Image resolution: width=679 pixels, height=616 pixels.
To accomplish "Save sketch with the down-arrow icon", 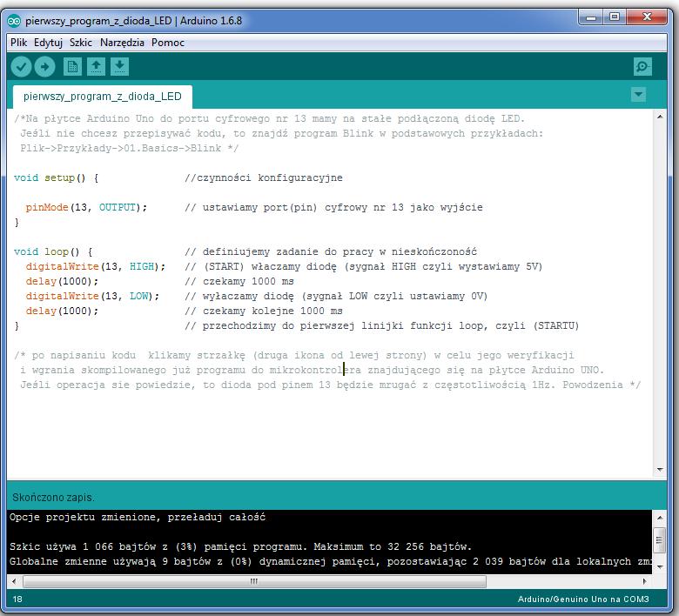I will click(x=119, y=67).
